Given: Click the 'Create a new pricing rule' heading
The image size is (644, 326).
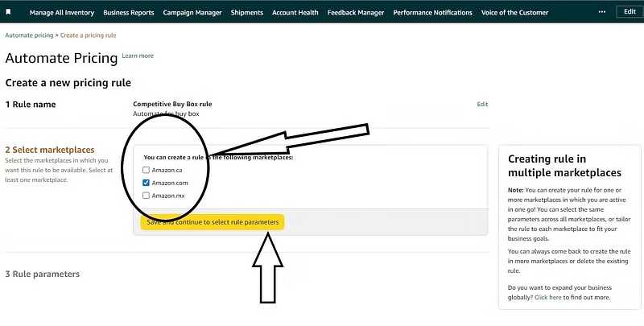Looking at the screenshot, I should click(68, 83).
